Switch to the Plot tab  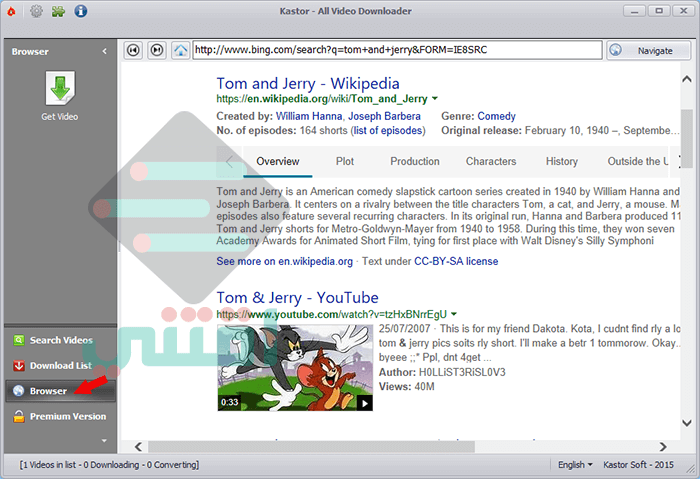click(345, 161)
